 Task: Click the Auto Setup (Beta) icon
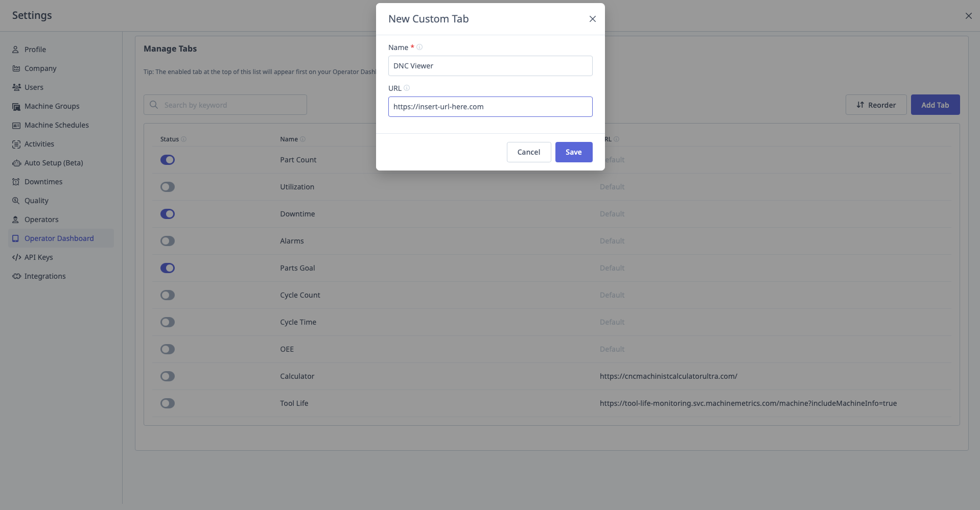16,162
